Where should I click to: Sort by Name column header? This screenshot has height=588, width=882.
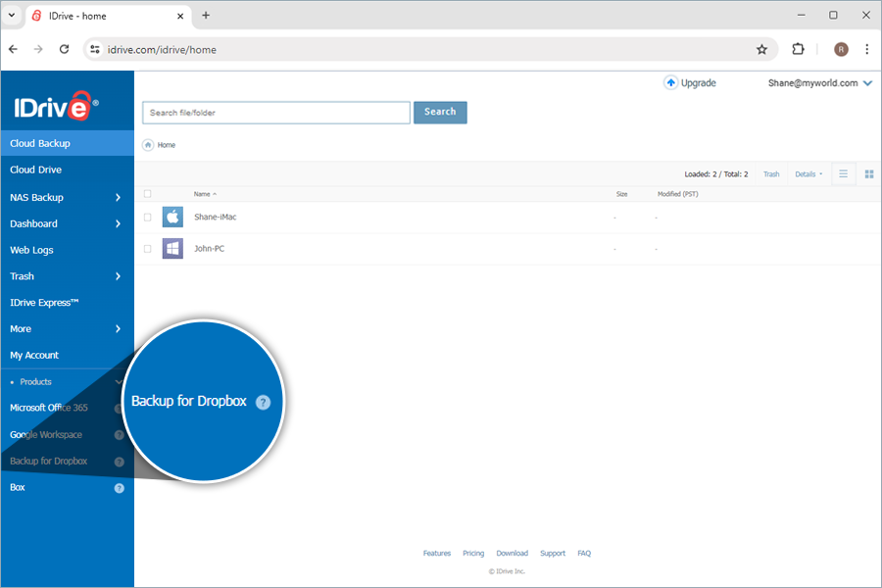(x=205, y=194)
